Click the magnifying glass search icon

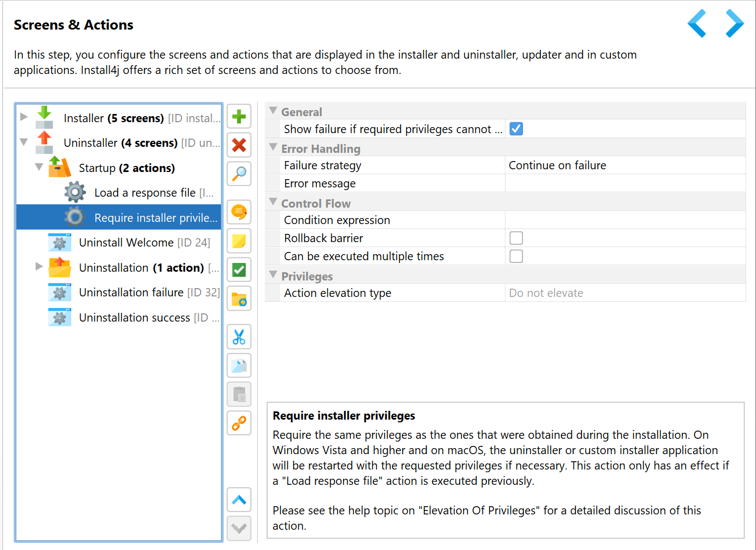point(239,174)
